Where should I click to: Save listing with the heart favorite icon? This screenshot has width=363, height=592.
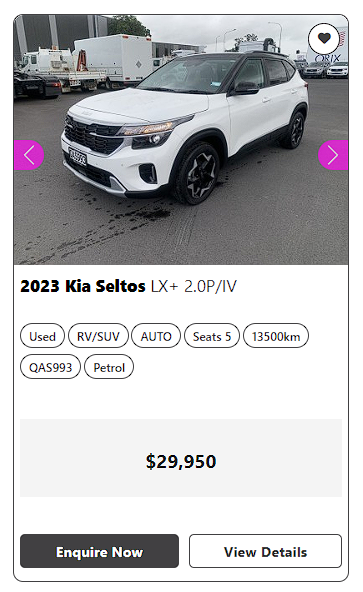(x=324, y=39)
